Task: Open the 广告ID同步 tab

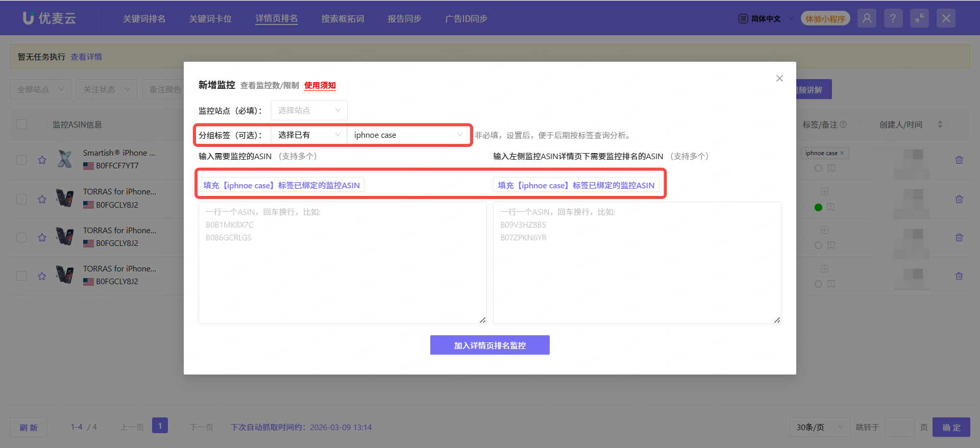Action: (x=466, y=19)
